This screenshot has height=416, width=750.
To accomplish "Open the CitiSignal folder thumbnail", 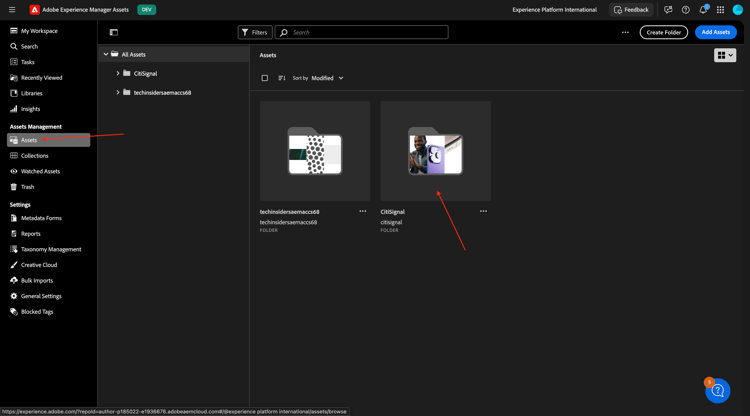I will tap(435, 151).
